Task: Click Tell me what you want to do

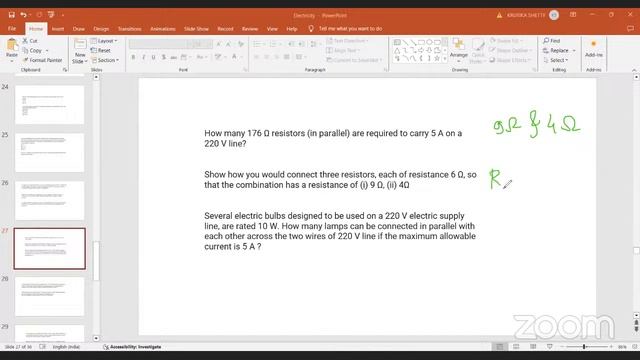Action: click(x=350, y=29)
